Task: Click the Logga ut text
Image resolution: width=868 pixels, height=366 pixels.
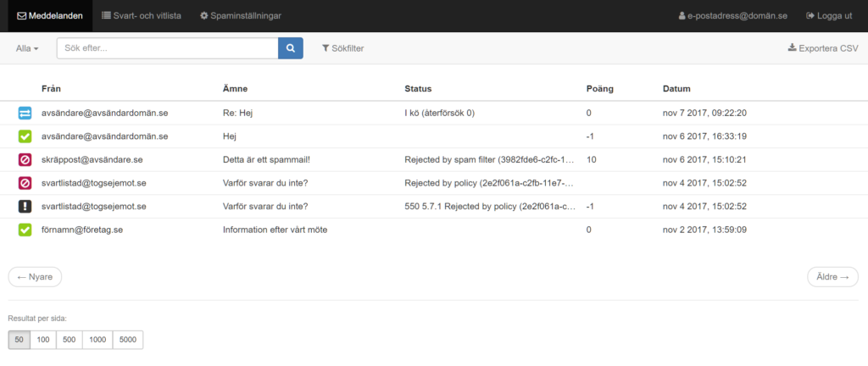Action: [834, 16]
